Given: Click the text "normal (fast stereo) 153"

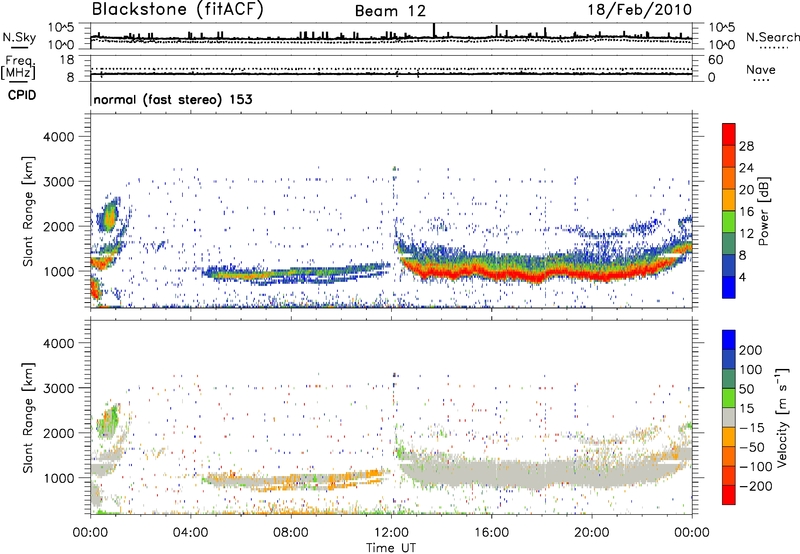Looking at the screenshot, I should (x=173, y=99).
